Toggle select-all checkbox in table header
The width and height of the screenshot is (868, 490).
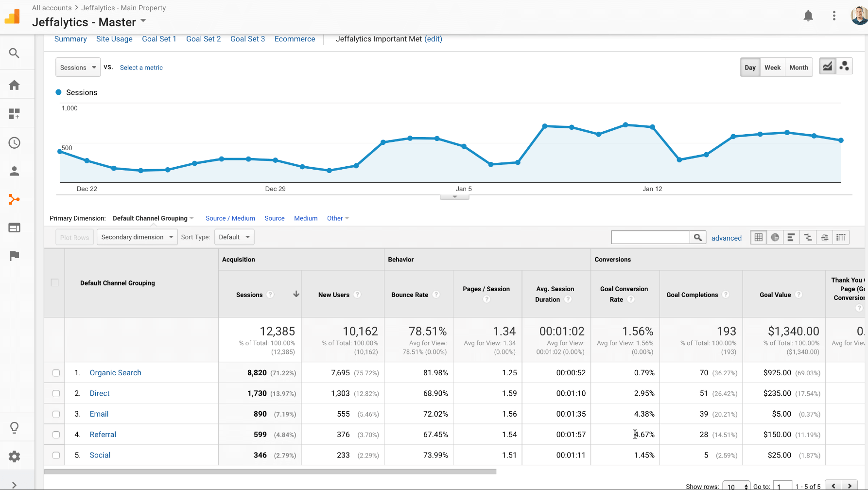tap(54, 283)
